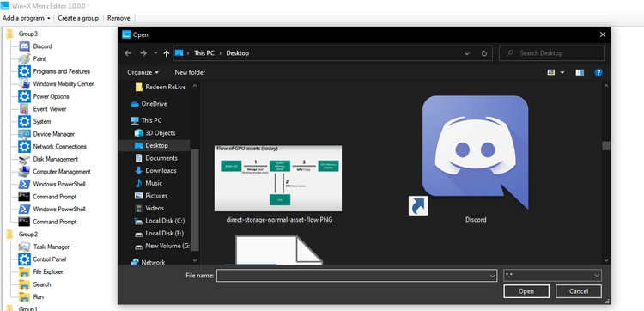This screenshot has width=644, height=311.
Task: Select Downloads in the navigation pane
Action: [x=161, y=170]
